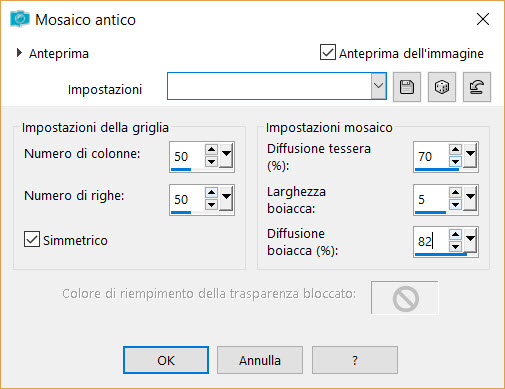Screen dimensions: 505x389
Task: Confirm with the OK button
Action: click(166, 360)
